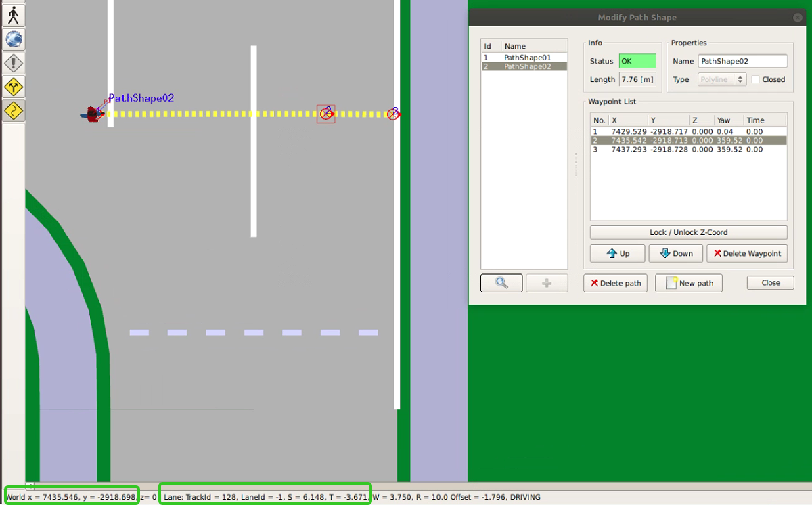Select the pedestrian tool in the toolbar
Image resolution: width=812 pixels, height=505 pixels.
point(13,15)
